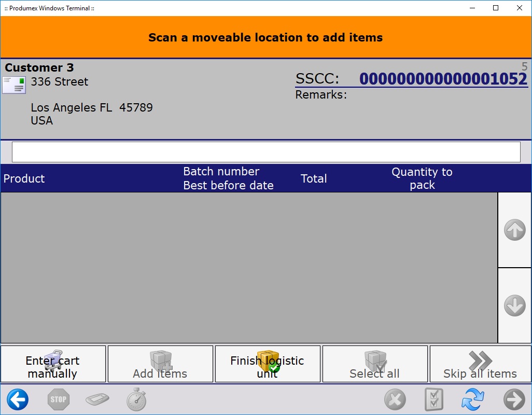Click the Select all button

pos(375,364)
